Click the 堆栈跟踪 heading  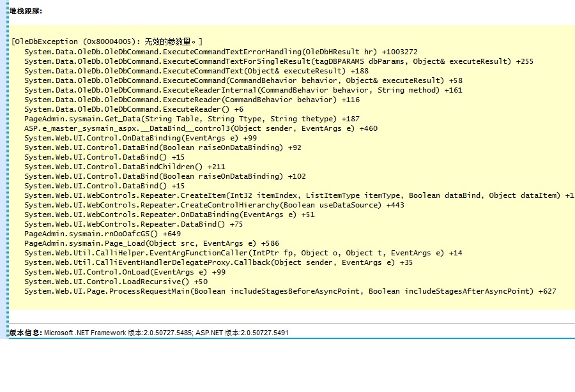26,11
